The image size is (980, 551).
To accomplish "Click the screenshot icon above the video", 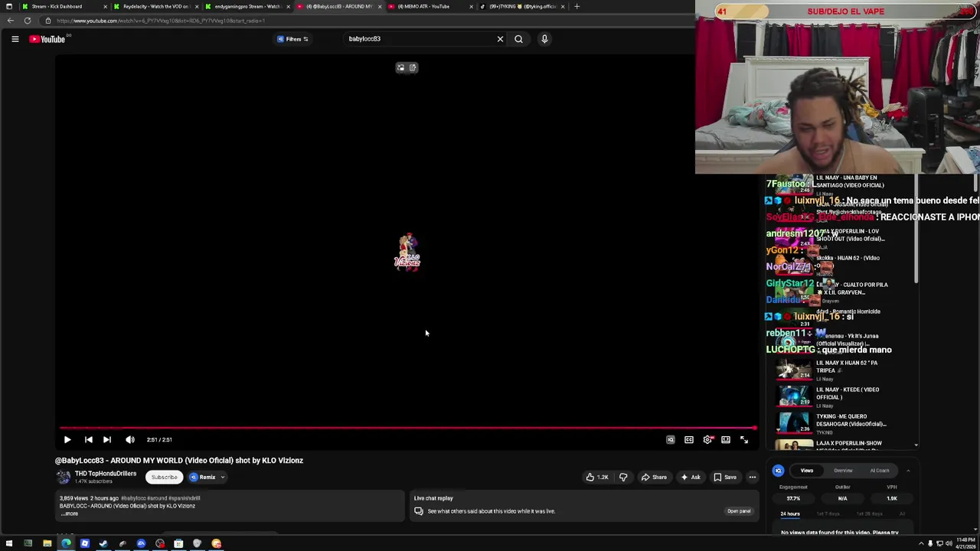I will [400, 67].
